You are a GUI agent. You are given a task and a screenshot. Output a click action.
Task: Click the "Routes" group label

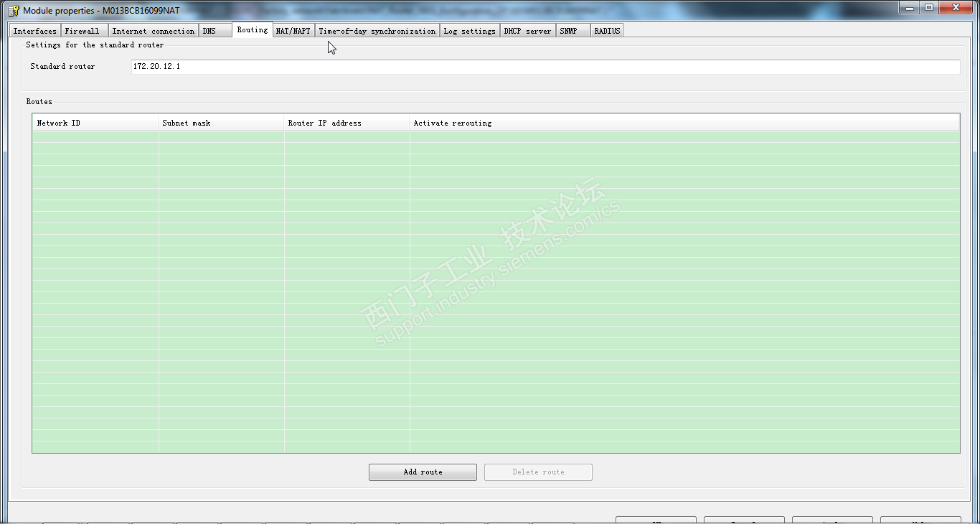(39, 102)
